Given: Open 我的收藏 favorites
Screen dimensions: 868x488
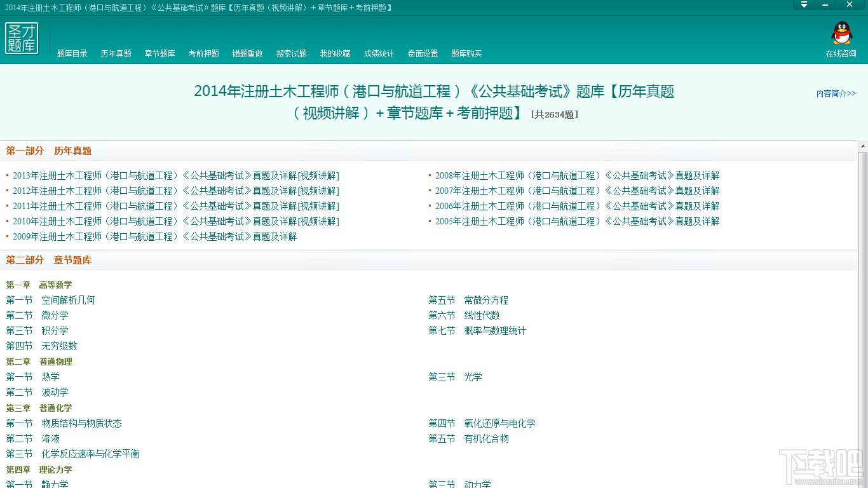Looking at the screenshot, I should coord(335,53).
